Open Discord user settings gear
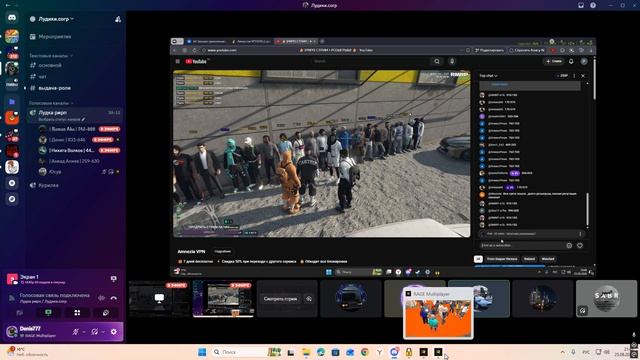The image size is (640, 360). 114,332
